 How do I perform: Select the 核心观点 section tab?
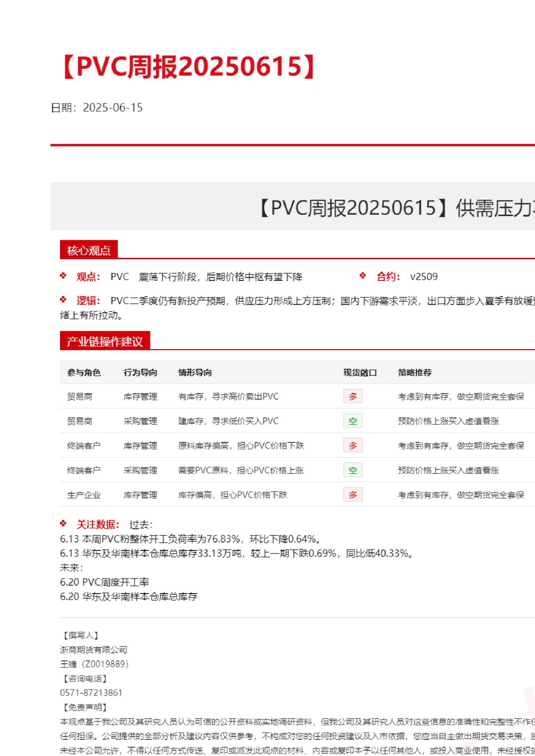coord(89,250)
